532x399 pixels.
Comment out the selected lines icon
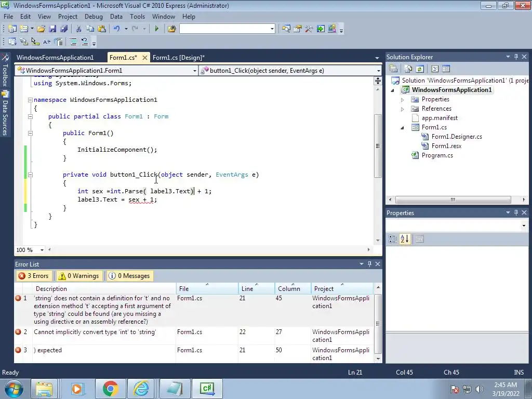(73, 42)
